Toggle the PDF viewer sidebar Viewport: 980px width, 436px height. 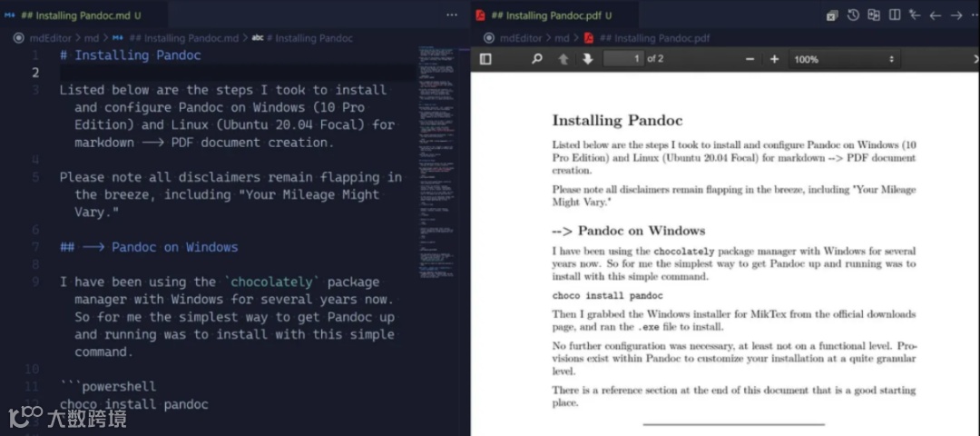[485, 59]
